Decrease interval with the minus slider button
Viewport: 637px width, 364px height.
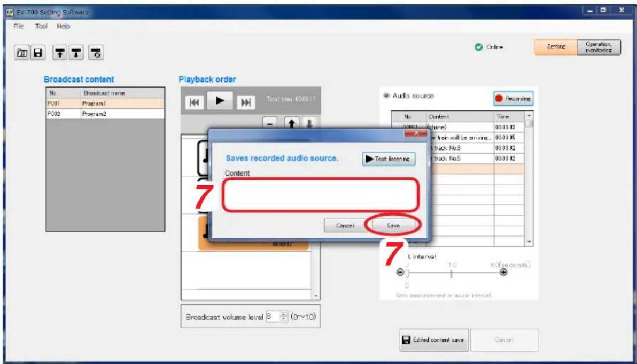400,272
